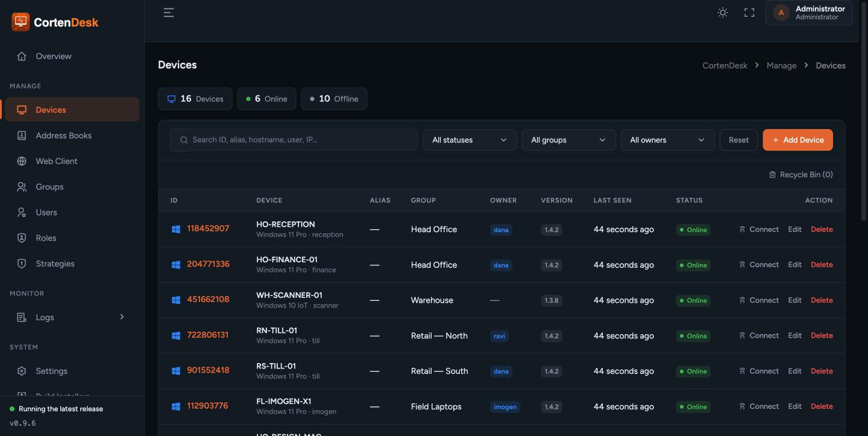Click the v0.9.6 version text
The height and width of the screenshot is (436, 868).
click(23, 423)
